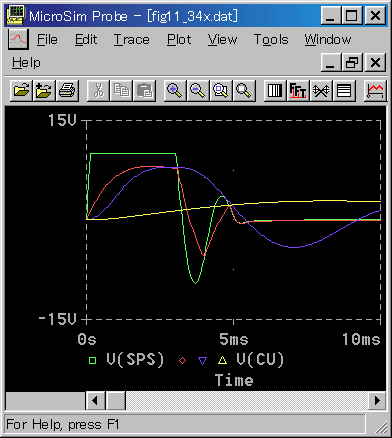Open the View menu
This screenshot has width=392, height=438.
(x=222, y=40)
